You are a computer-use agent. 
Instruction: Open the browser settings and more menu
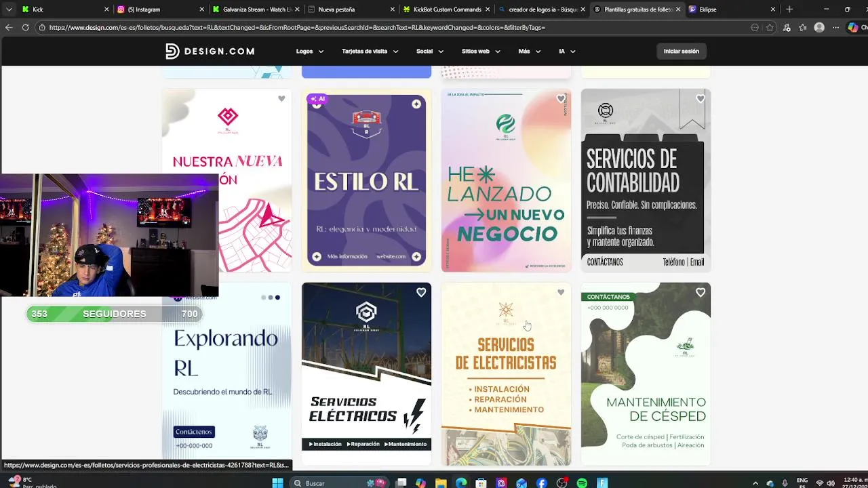tap(835, 28)
